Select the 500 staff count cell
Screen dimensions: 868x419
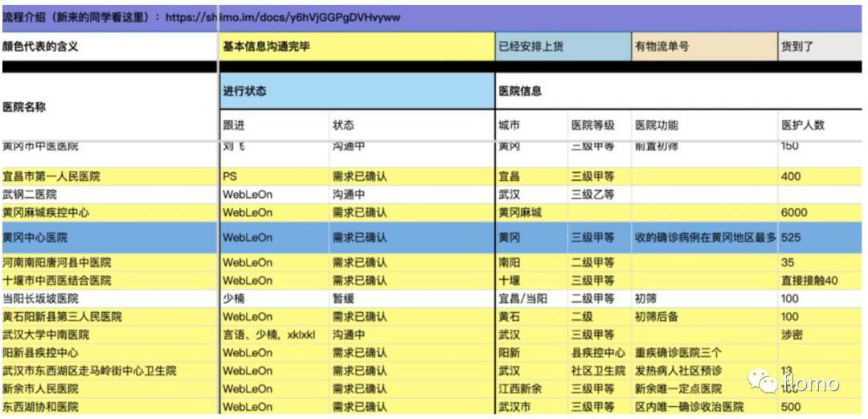pyautogui.click(x=820, y=407)
